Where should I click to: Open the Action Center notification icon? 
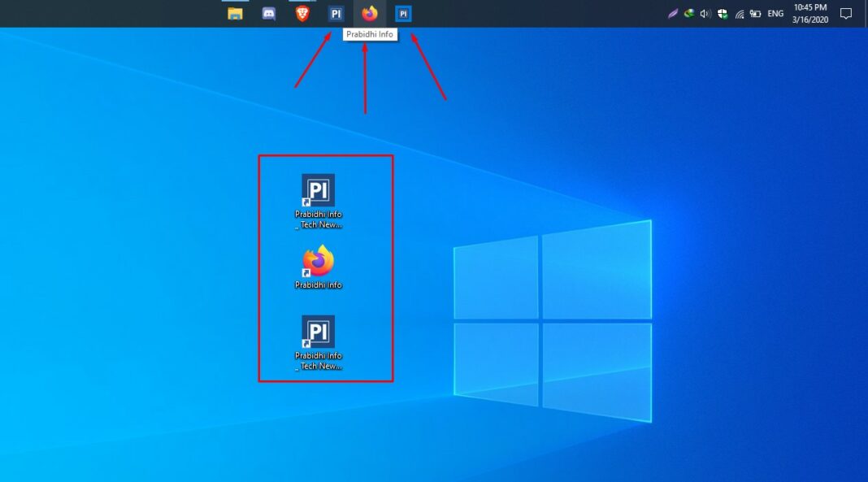point(845,13)
